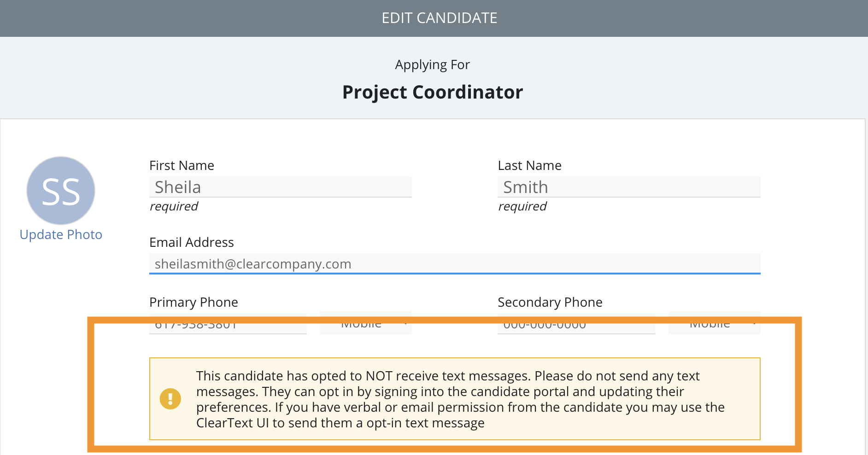The image size is (868, 455).
Task: Open the Secondary Phone type dropdown
Action: click(714, 323)
